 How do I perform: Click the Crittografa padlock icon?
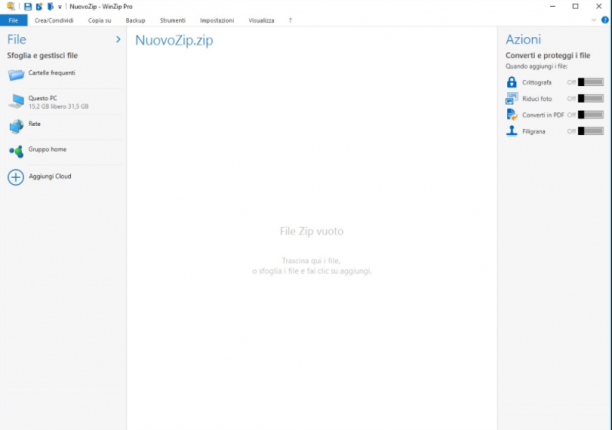click(511, 82)
